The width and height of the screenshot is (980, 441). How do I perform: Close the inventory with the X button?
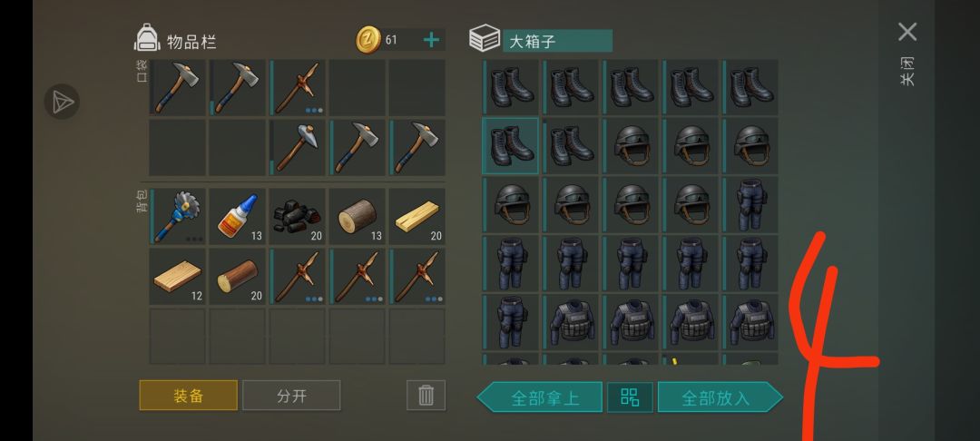[907, 32]
